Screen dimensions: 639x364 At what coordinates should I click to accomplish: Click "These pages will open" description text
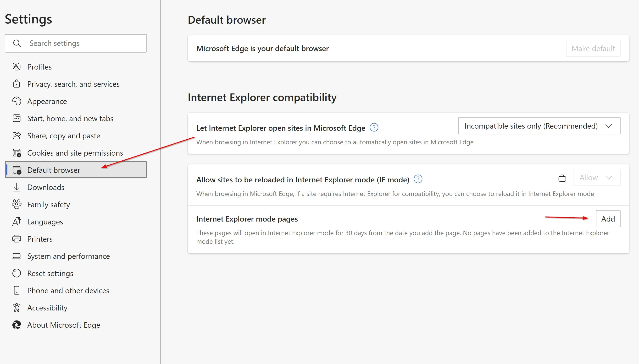(403, 237)
